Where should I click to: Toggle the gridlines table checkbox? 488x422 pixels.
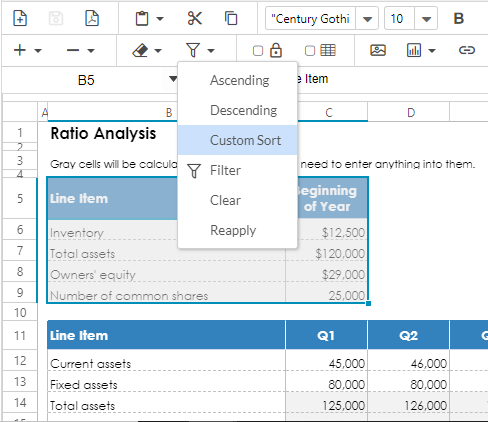310,51
